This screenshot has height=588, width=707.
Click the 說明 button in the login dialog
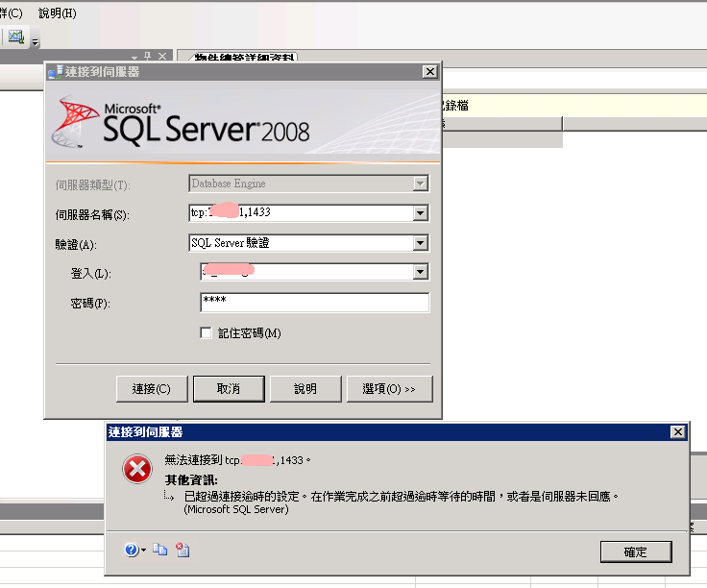(305, 389)
